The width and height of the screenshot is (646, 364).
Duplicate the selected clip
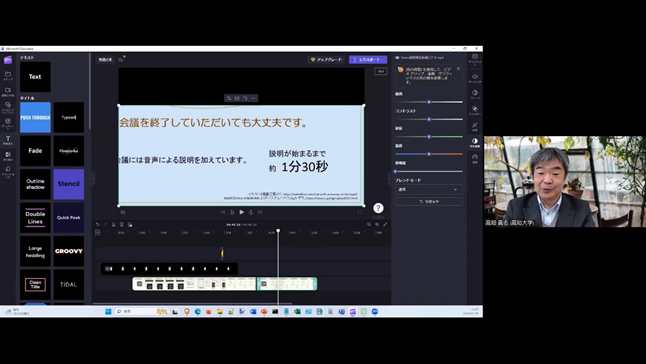pyautogui.click(x=130, y=224)
